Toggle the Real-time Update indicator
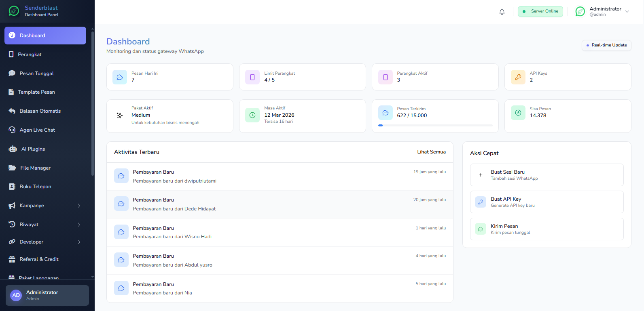The image size is (644, 311). [606, 45]
